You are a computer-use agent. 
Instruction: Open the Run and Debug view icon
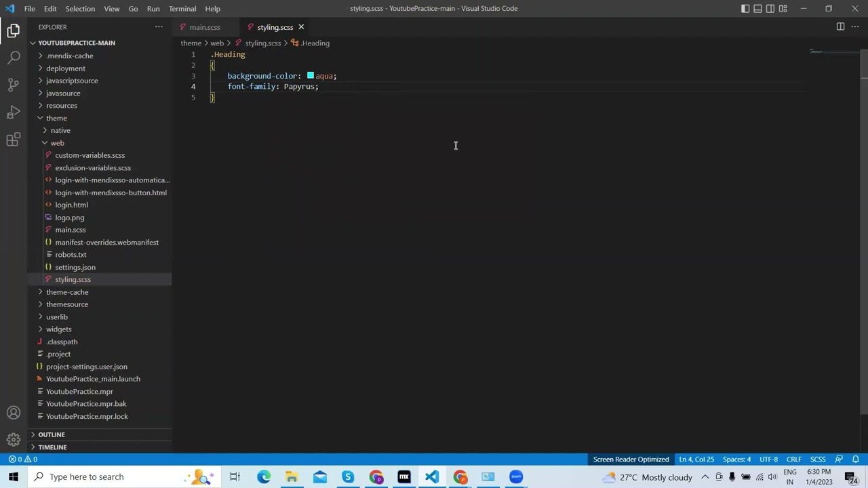click(x=14, y=112)
